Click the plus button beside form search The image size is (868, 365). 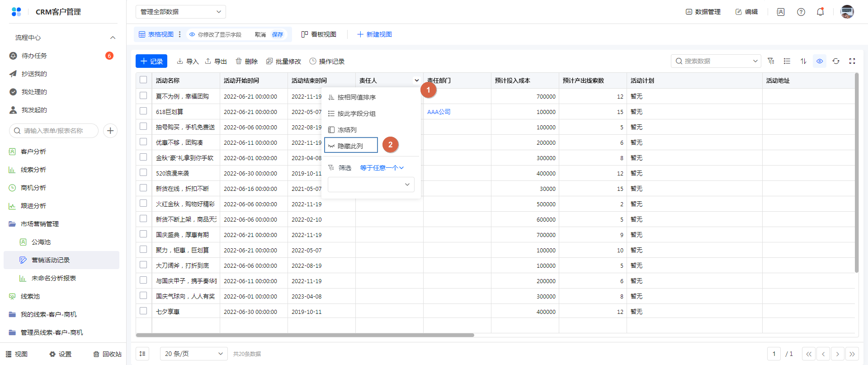click(110, 131)
